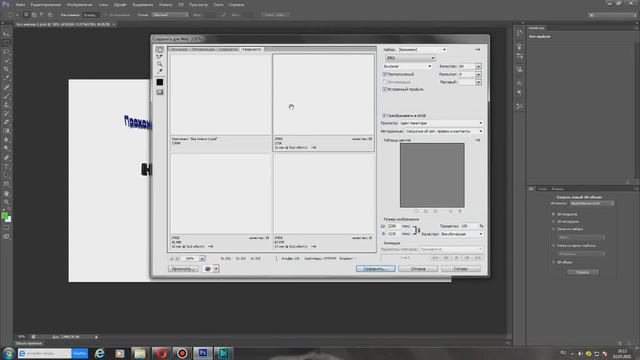Screen dimensions: 640x360
Task: Open the 3D menu in Photoshop
Action: coord(181,4)
